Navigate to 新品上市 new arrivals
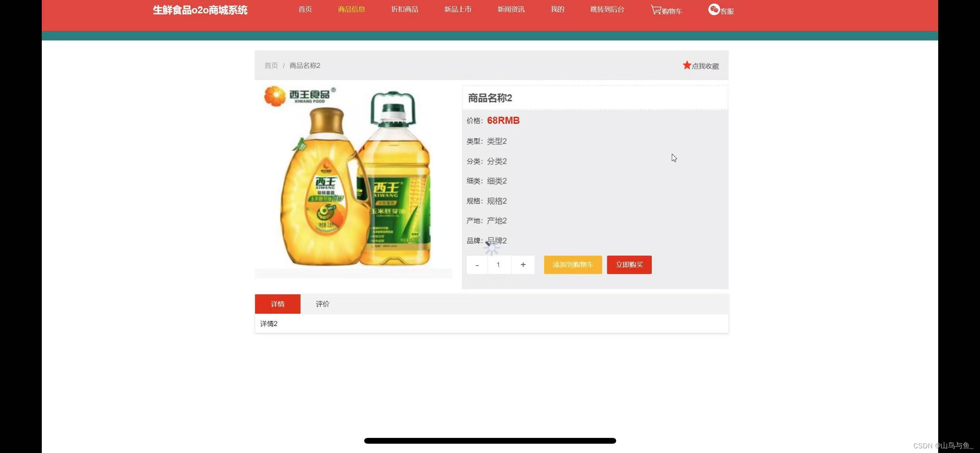This screenshot has height=453, width=980. (x=457, y=9)
